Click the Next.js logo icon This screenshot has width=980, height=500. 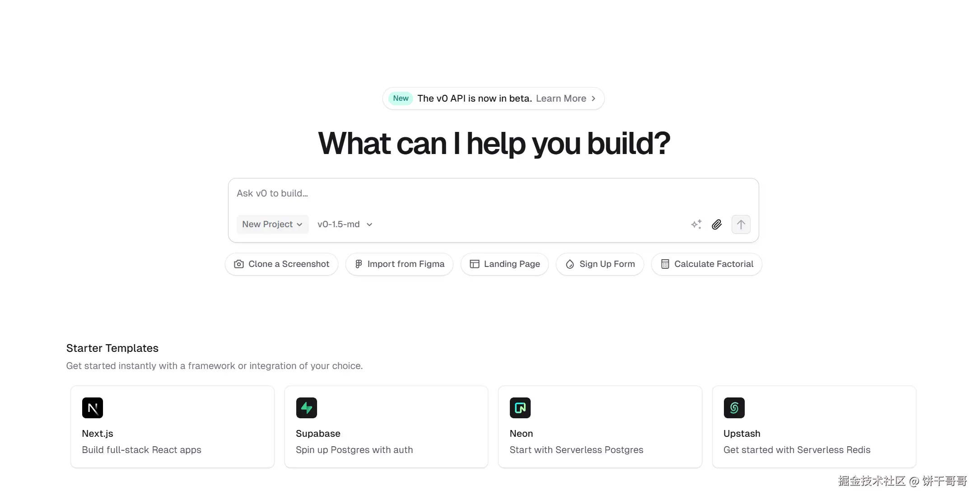coord(93,408)
